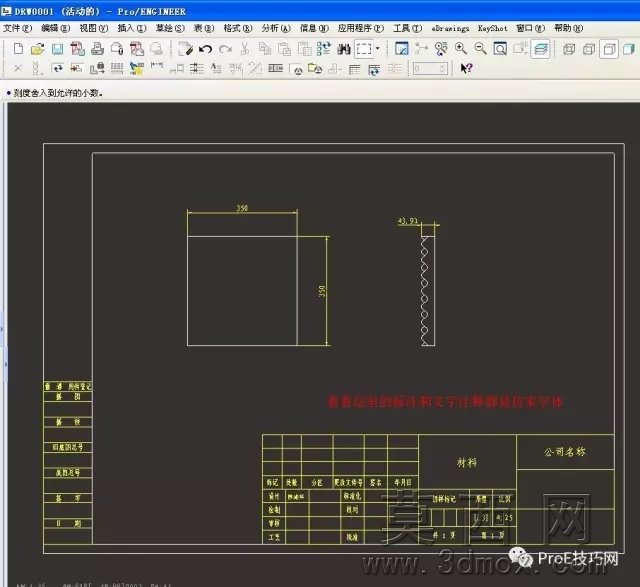
Task: Open the 分析(A) menu
Action: 276,28
